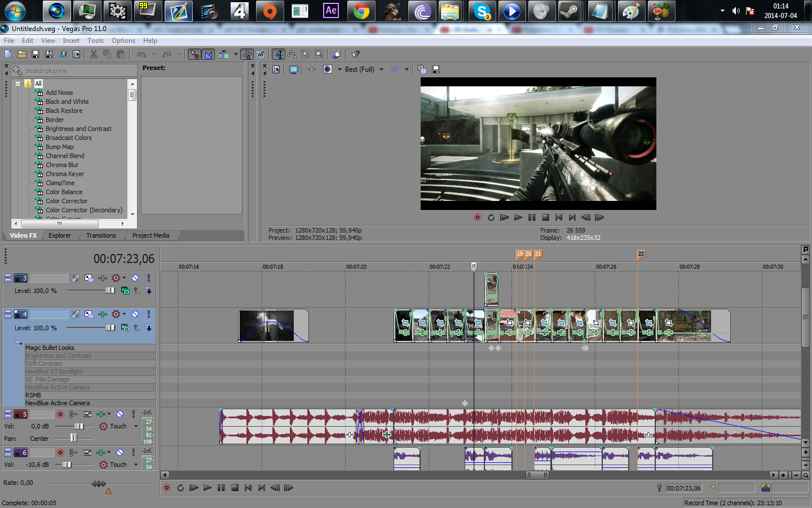
Task: Solo audio track 5
Action: coord(133,414)
